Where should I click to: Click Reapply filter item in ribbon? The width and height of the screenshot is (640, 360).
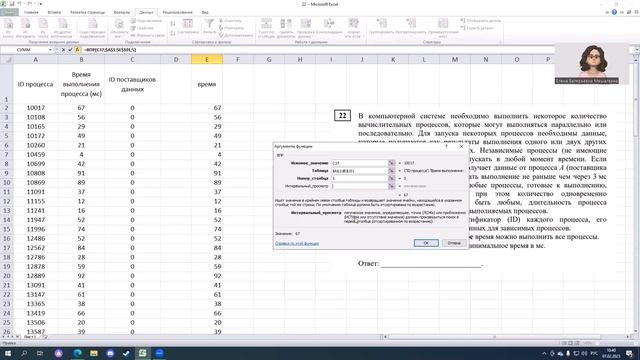[231, 28]
